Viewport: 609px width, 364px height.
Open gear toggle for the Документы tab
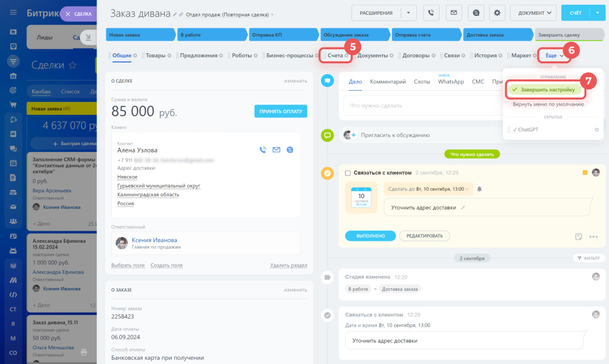[392, 56]
